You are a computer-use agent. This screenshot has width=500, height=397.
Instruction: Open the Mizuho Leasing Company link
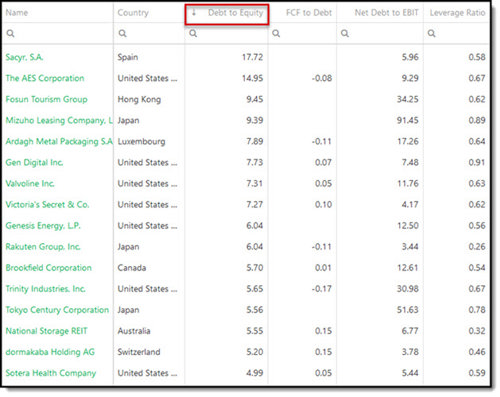59,120
